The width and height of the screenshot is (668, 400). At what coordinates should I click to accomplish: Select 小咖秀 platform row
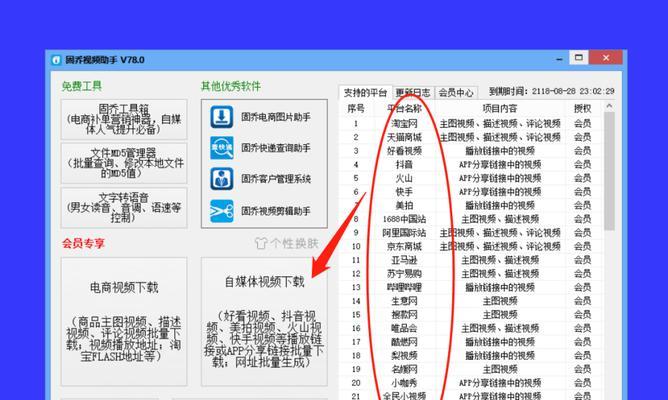coord(471,383)
